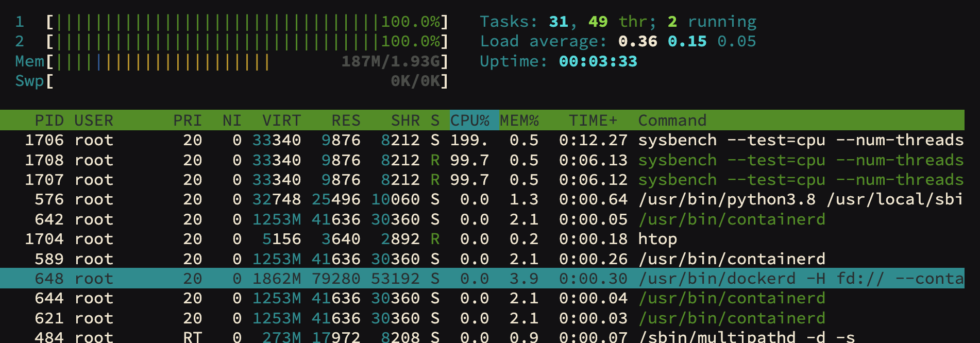Click the 100.0% value of CPU 1
The image size is (980, 343).
click(411, 22)
